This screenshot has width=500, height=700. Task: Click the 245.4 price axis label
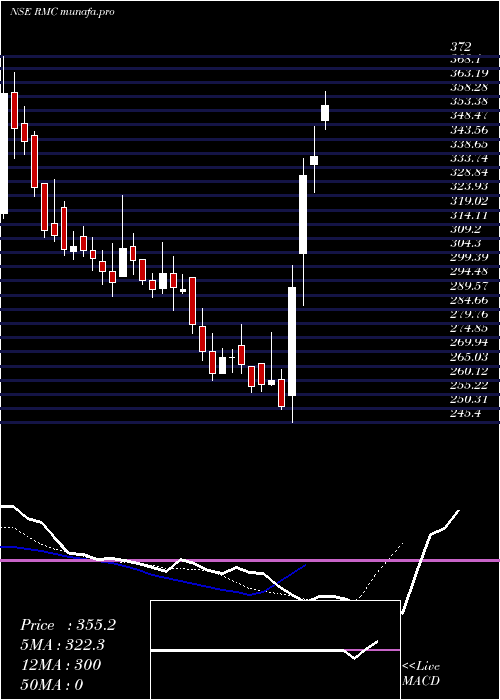pyautogui.click(x=466, y=413)
